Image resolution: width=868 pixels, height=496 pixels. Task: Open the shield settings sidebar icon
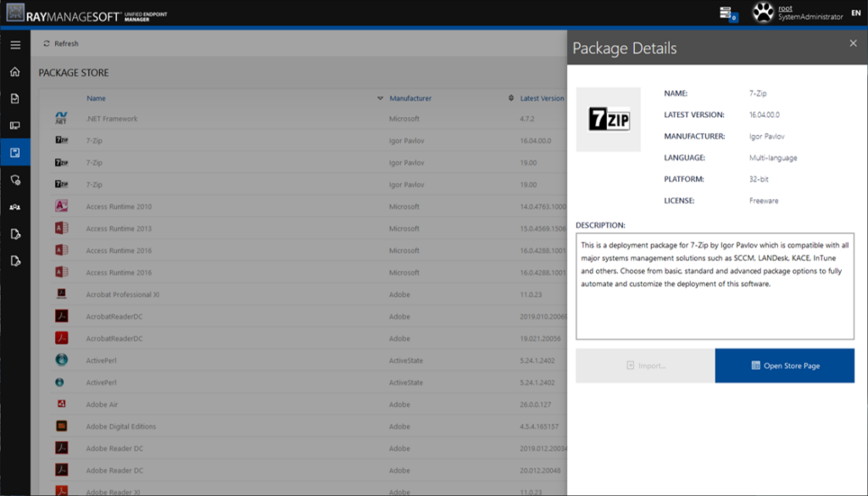tap(15, 180)
